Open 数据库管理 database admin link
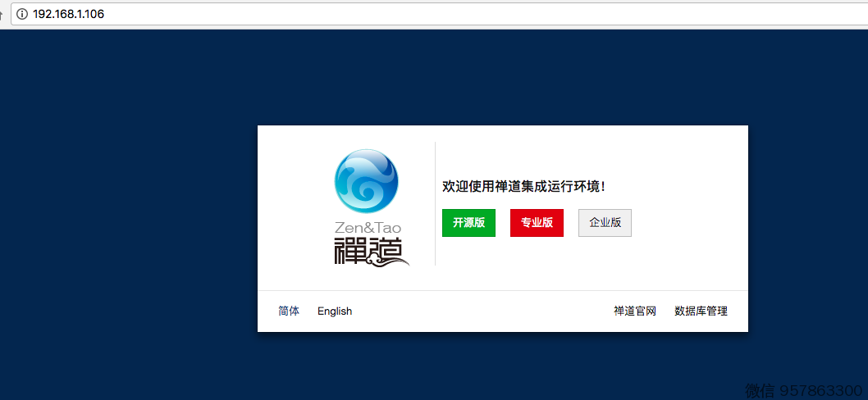 [701, 311]
